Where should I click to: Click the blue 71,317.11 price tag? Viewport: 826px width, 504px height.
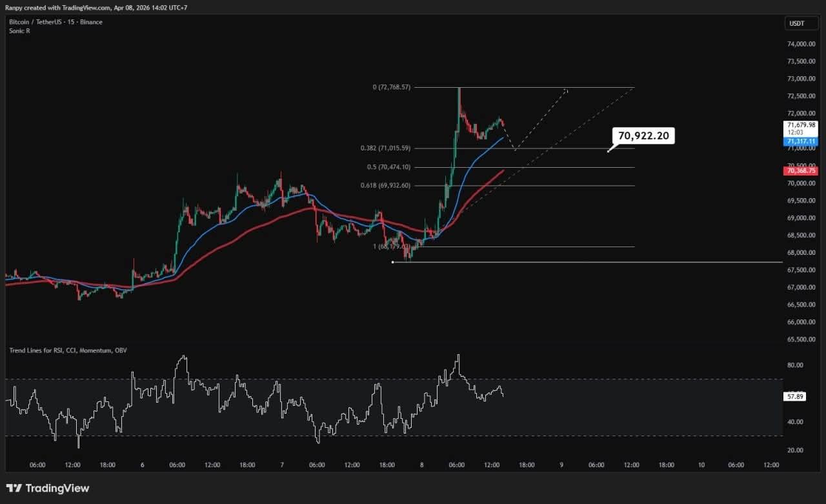point(801,141)
